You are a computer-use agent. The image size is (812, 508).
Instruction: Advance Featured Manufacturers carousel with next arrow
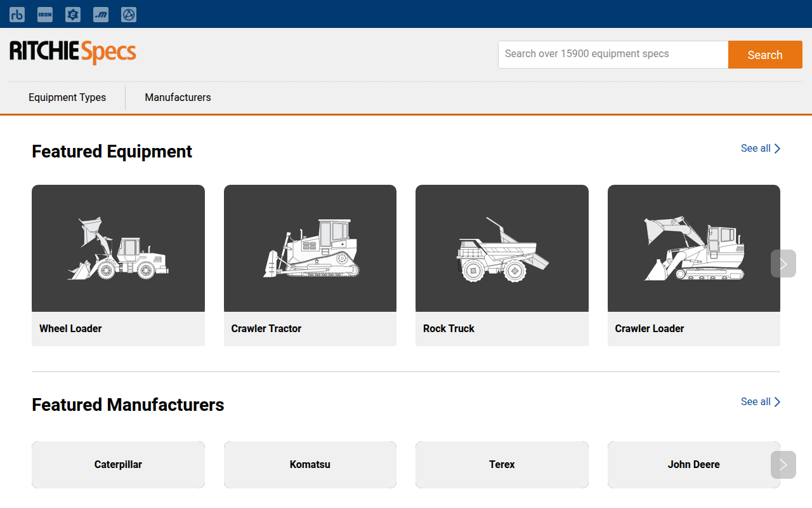point(783,465)
